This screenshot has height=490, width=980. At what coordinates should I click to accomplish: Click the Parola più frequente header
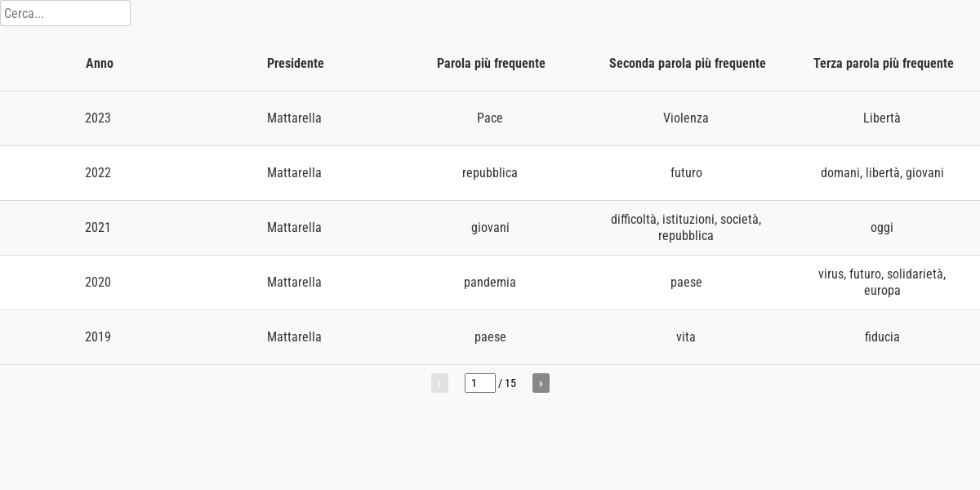[x=491, y=64]
